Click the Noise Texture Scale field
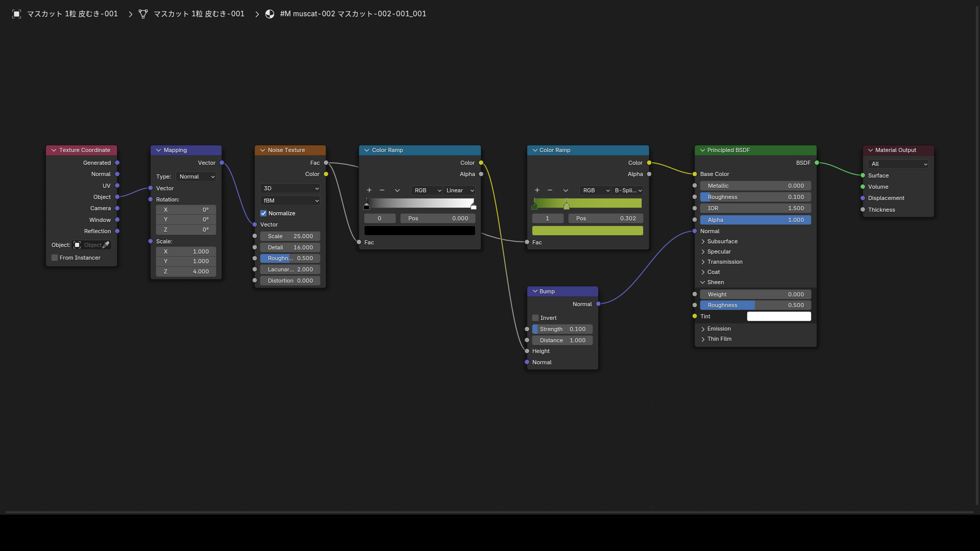 point(290,236)
